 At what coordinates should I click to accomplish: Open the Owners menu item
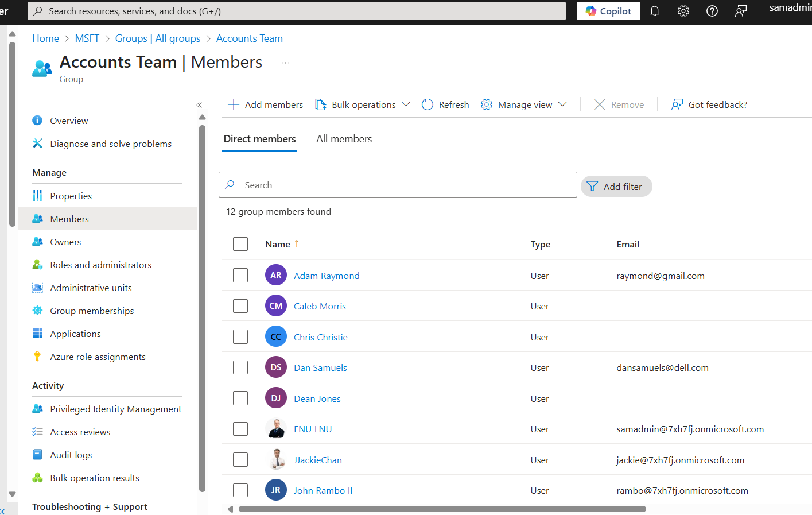point(65,242)
